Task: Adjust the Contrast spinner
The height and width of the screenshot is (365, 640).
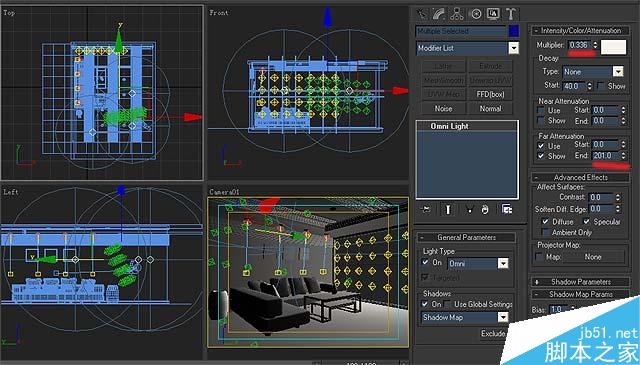Action: coord(618,197)
